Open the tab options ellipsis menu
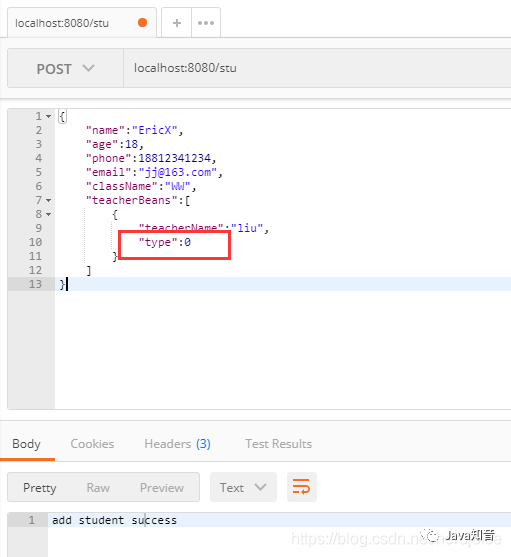 click(x=206, y=23)
